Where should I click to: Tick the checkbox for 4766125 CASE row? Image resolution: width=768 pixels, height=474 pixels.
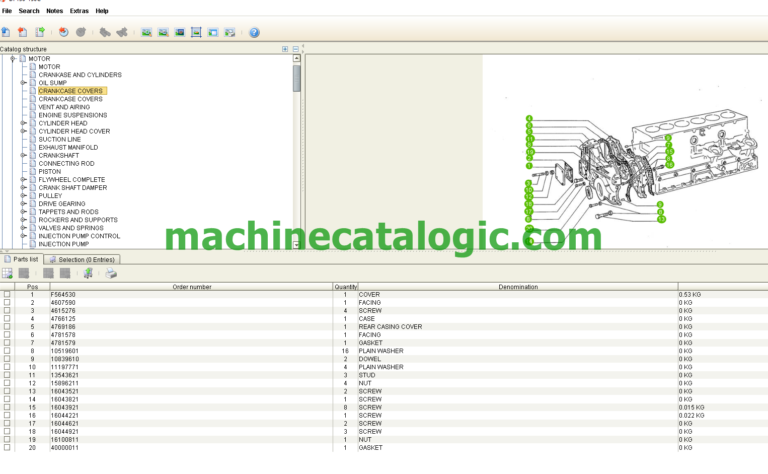point(7,318)
